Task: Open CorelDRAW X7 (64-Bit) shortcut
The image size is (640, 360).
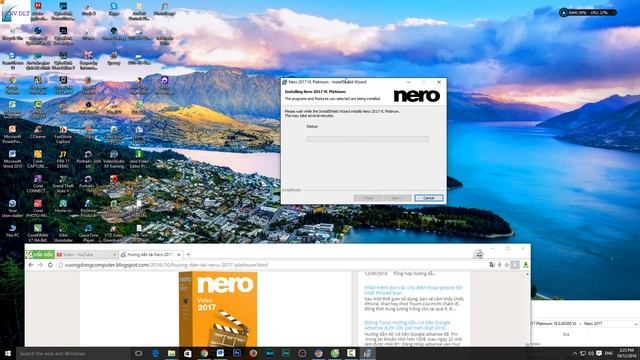Action: 38,233
